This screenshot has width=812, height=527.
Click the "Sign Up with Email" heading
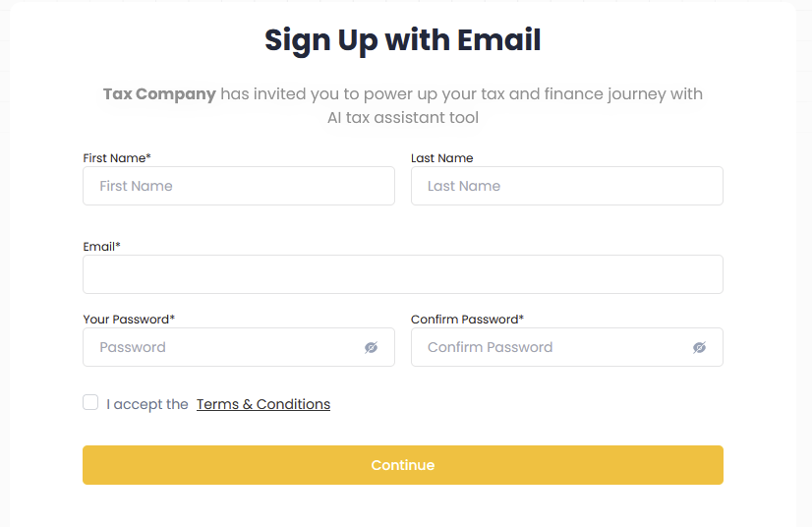click(x=403, y=40)
